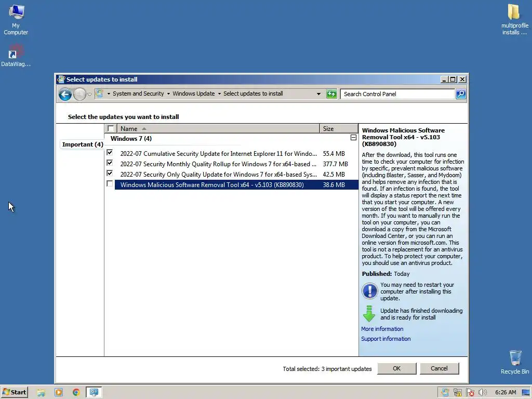Open the multiprofile installs folder

tap(514, 20)
